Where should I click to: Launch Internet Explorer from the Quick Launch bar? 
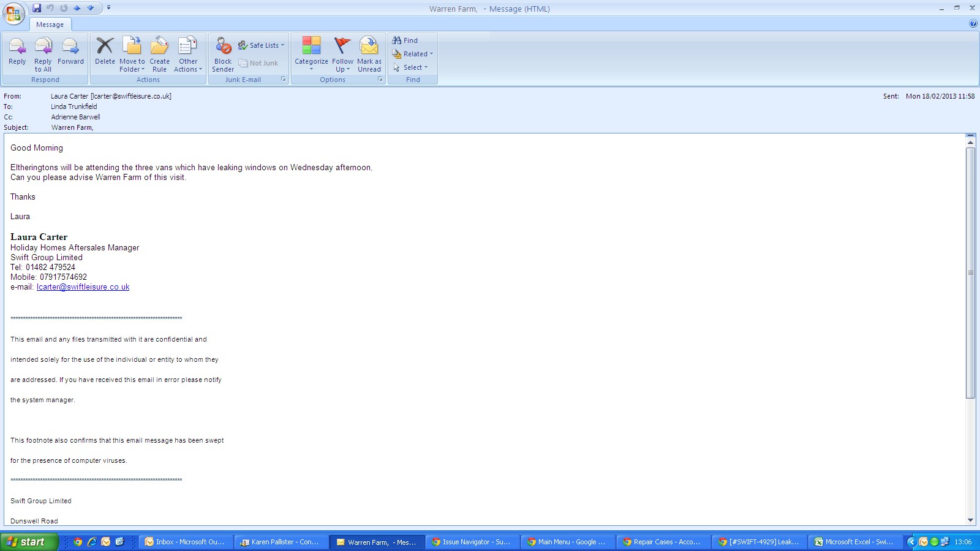pos(92,542)
